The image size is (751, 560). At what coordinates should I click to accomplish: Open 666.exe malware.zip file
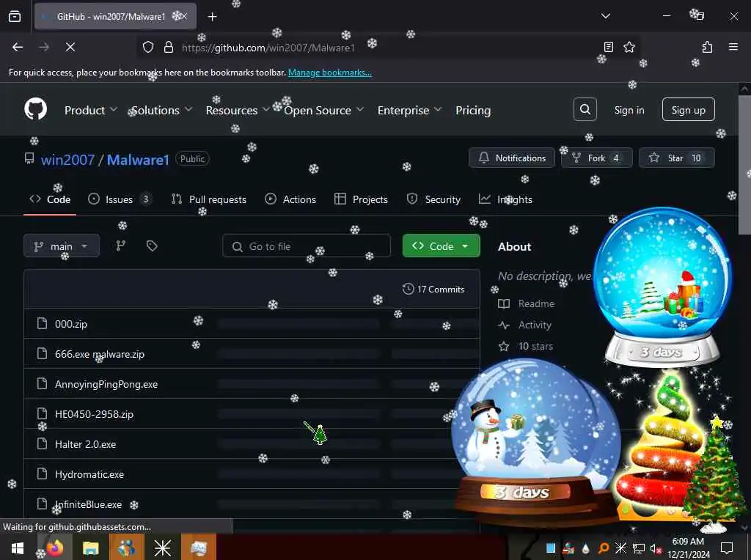(100, 354)
